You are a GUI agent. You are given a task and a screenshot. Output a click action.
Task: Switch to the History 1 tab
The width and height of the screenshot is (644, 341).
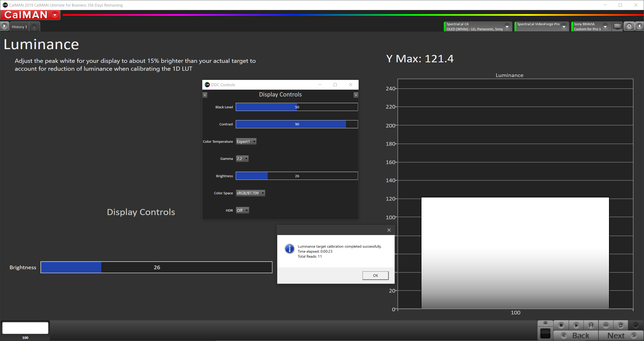pos(19,27)
